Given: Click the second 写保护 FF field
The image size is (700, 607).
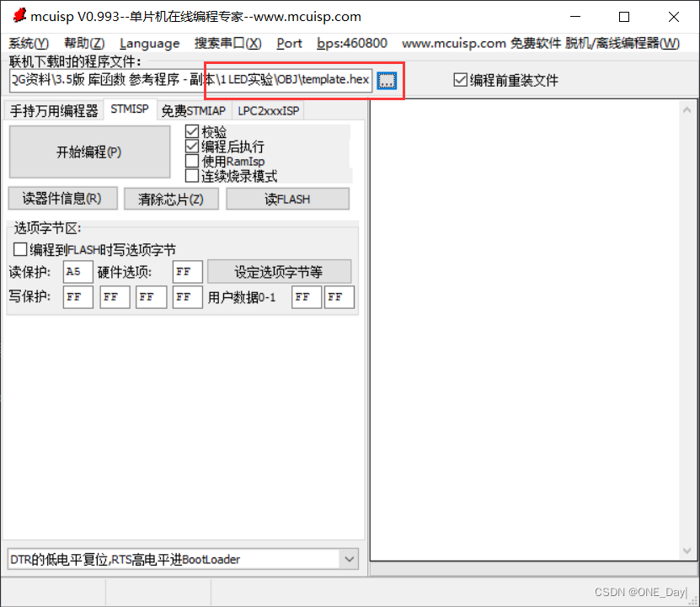Looking at the screenshot, I should coord(115,297).
